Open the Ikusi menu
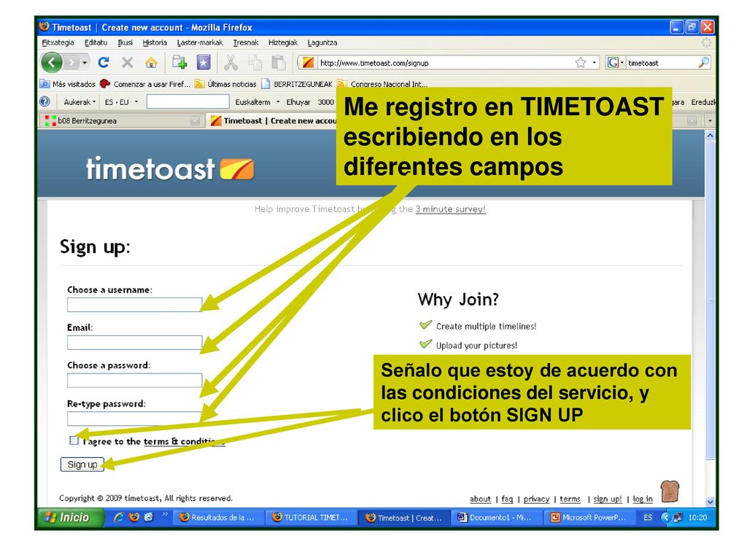 [x=125, y=42]
